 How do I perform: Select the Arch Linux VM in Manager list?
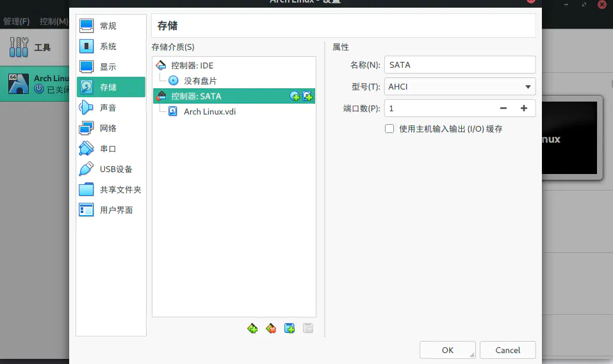[x=35, y=84]
